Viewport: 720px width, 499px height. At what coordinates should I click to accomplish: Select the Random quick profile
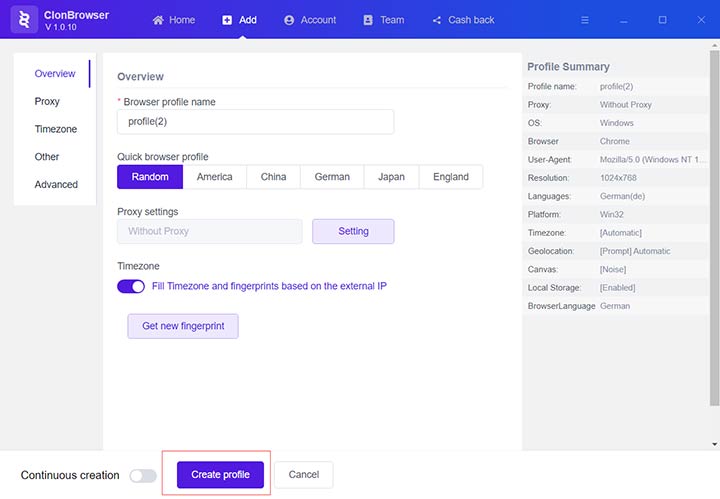click(150, 177)
